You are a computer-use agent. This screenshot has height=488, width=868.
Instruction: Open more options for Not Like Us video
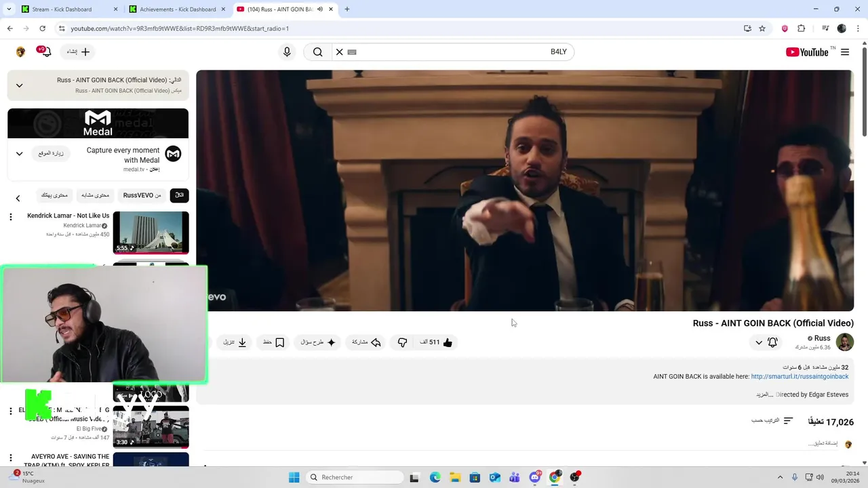tap(10, 217)
